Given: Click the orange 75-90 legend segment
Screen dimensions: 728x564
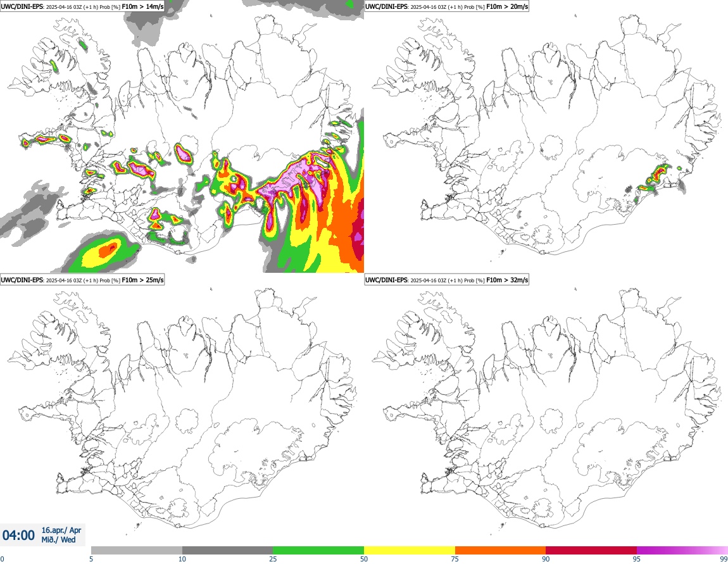Looking at the screenshot, I should click(x=501, y=550).
